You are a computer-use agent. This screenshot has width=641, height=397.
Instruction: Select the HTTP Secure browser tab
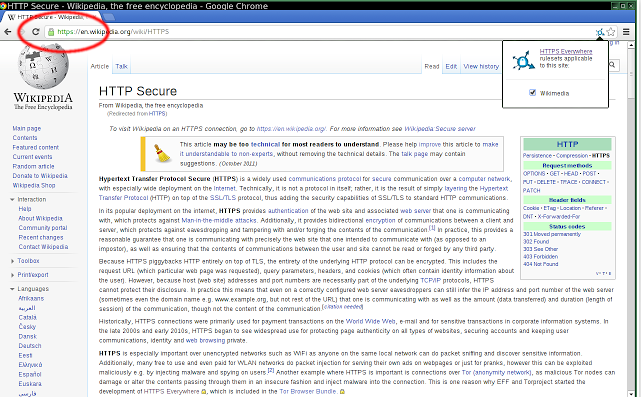pos(51,17)
